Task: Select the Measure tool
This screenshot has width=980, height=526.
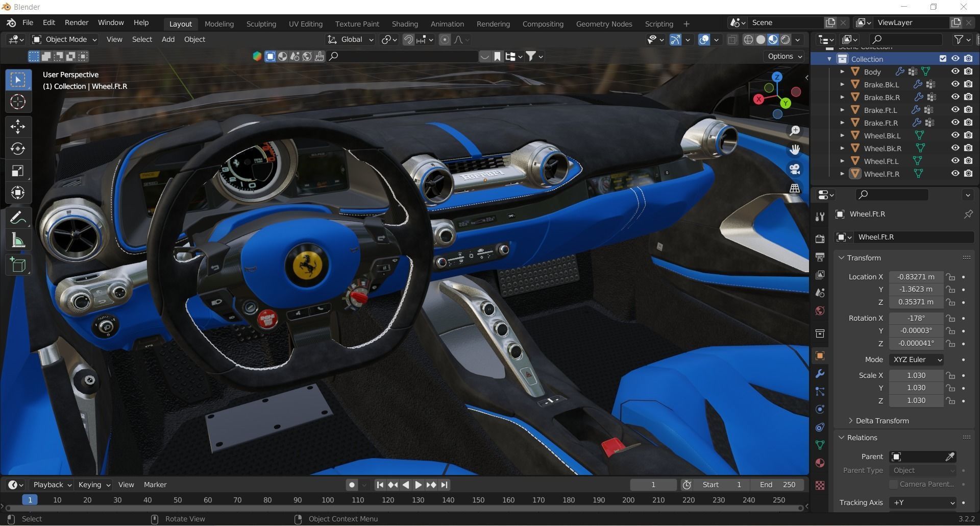Action: pyautogui.click(x=18, y=240)
